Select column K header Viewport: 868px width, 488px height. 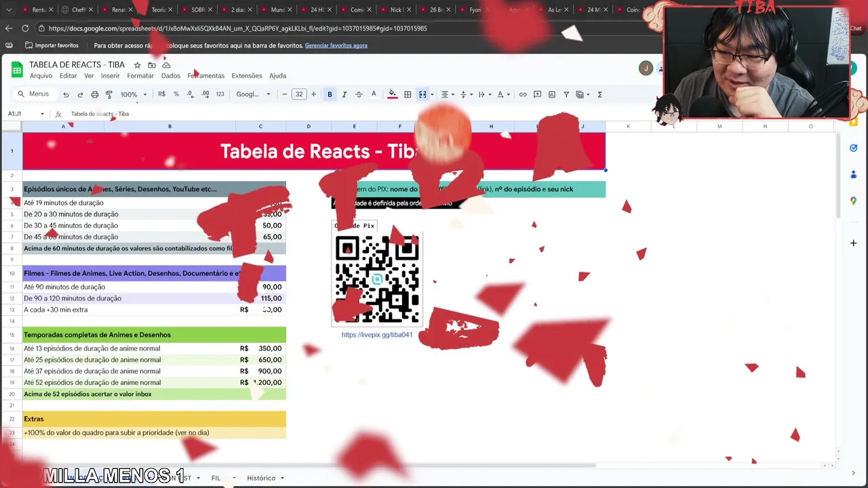[x=628, y=126]
